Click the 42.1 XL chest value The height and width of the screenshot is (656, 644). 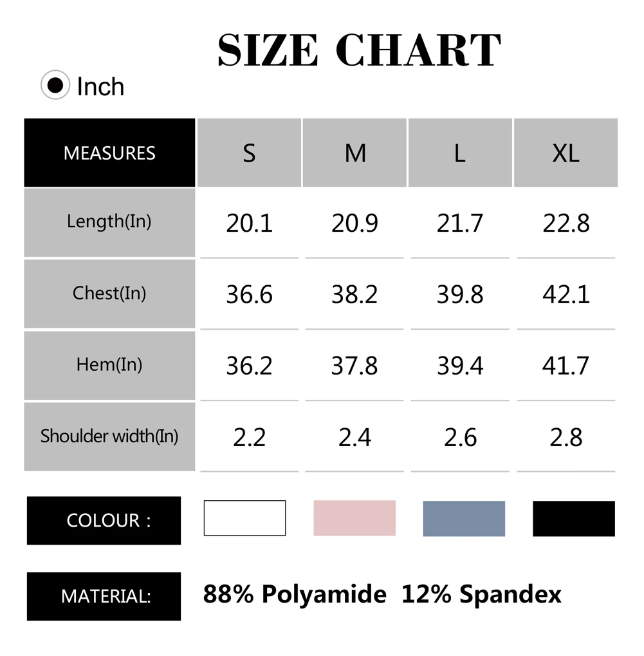coord(566,295)
